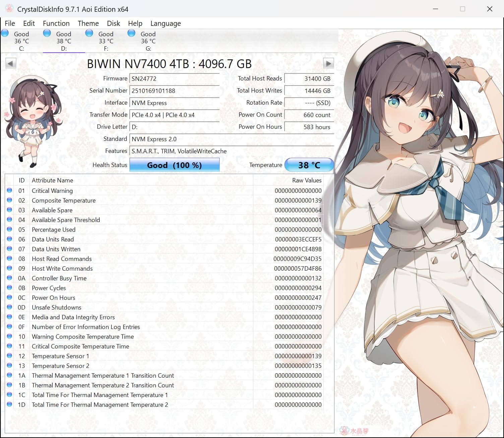504x438 pixels.
Task: Open the Function menu
Action: click(x=56, y=23)
